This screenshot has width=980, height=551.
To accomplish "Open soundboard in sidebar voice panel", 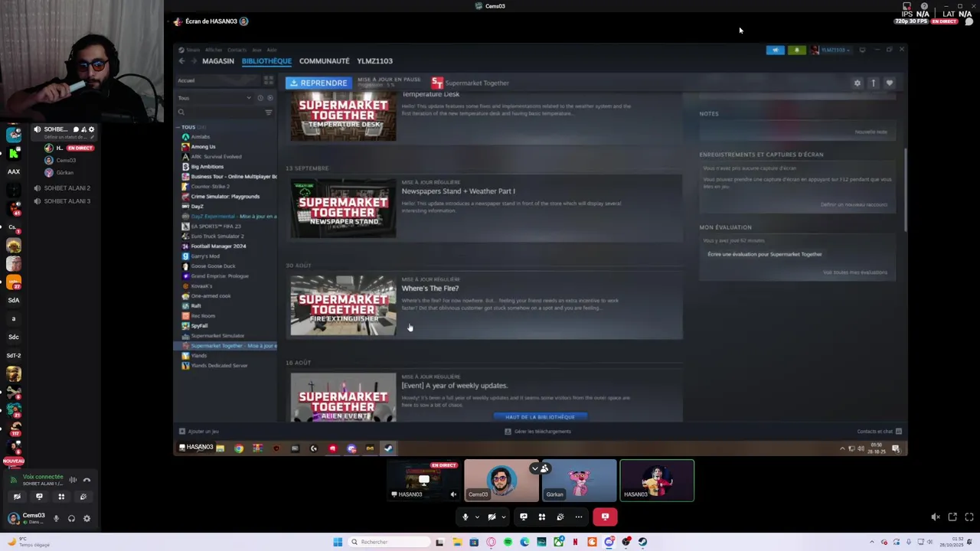I will click(83, 497).
